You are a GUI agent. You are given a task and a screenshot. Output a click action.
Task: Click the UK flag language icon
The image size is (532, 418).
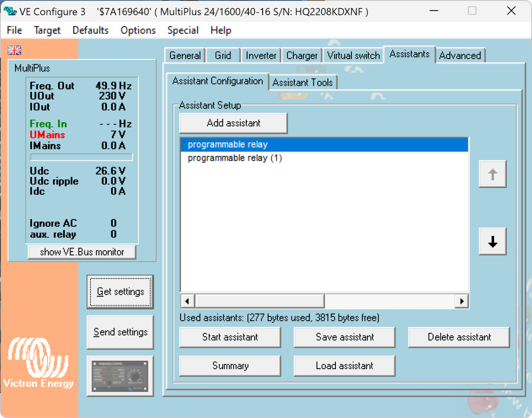(13, 50)
